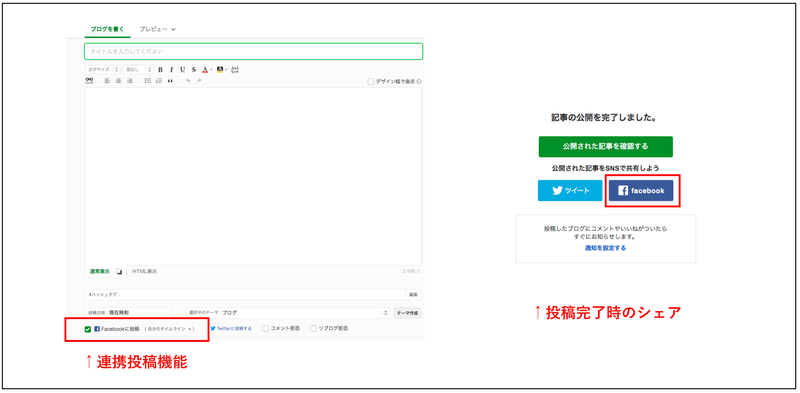Open the 文字サイズ font size dropdown
The width and height of the screenshot is (800, 393).
(x=103, y=69)
